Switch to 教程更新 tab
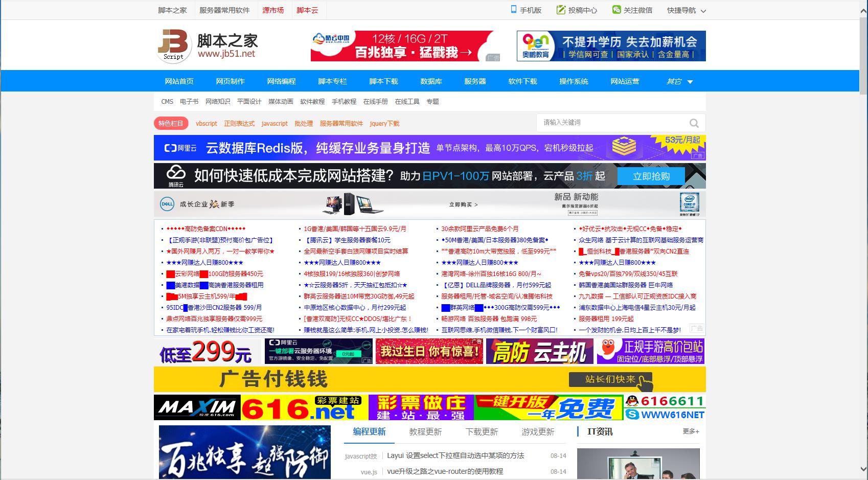This screenshot has height=480, width=868. (425, 432)
